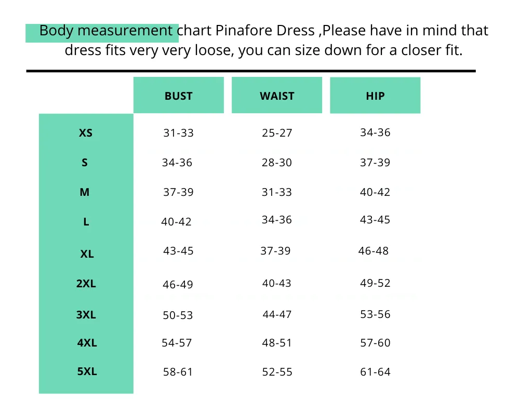532x399 pixels.
Task: Select the S waist value 28-30
Action: click(277, 163)
